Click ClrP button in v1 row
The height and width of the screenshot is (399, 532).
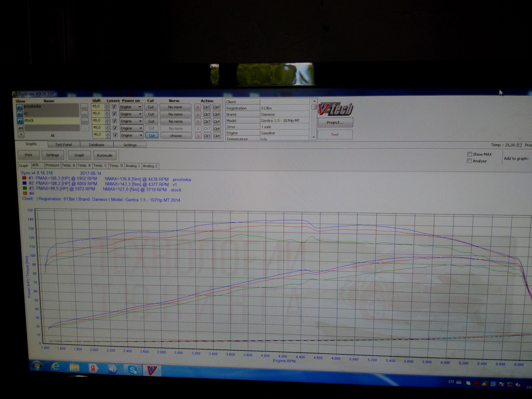point(217,114)
